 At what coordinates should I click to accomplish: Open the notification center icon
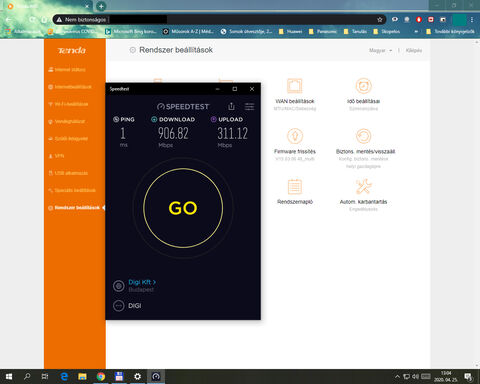469,377
